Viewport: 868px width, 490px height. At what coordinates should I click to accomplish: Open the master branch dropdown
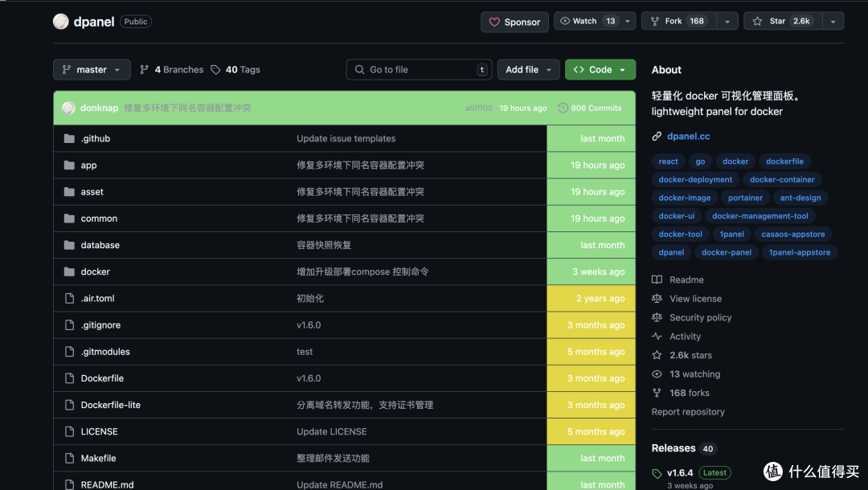[x=91, y=69]
